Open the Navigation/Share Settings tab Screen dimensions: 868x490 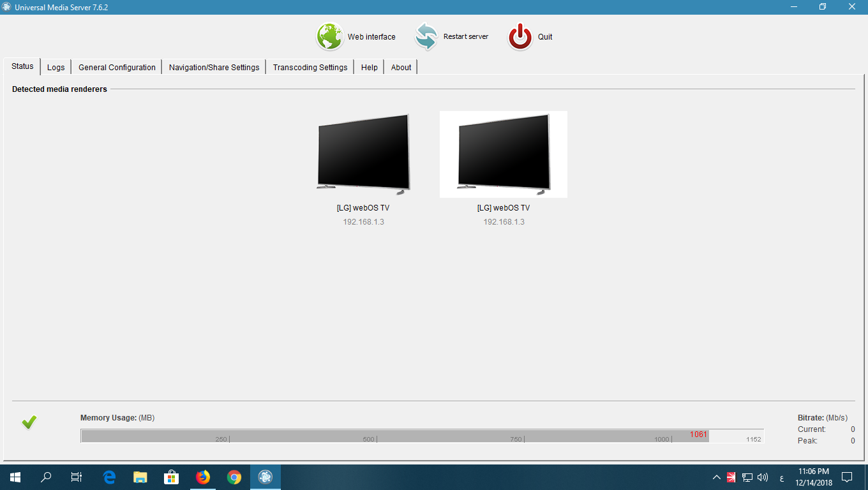click(x=214, y=67)
